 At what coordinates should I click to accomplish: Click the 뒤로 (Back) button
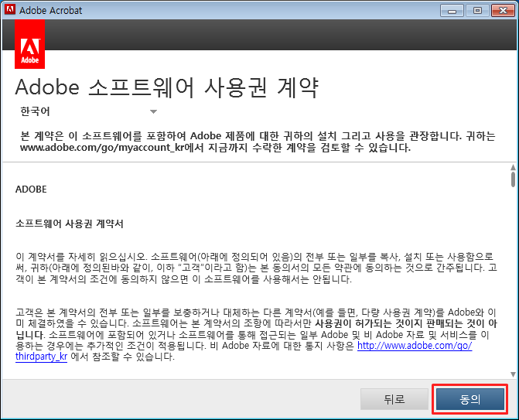click(394, 399)
